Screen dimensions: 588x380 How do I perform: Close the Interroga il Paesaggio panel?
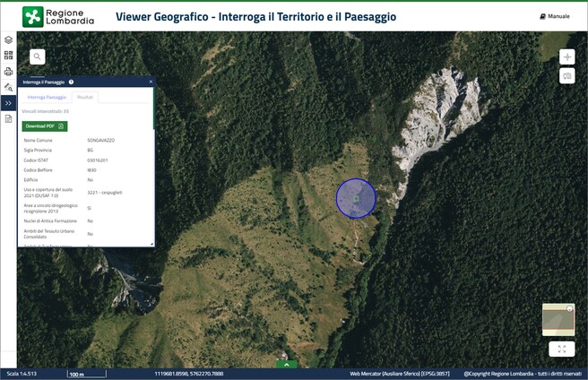151,82
